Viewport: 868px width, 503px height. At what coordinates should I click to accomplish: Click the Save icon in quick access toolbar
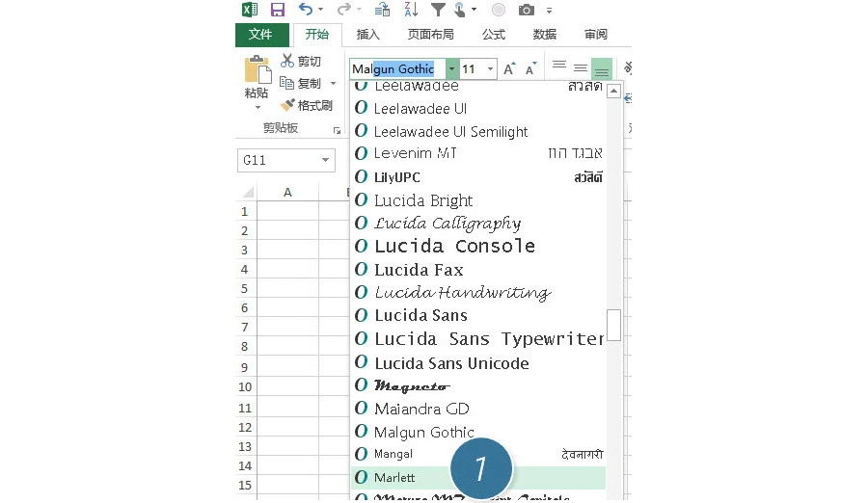(x=278, y=10)
